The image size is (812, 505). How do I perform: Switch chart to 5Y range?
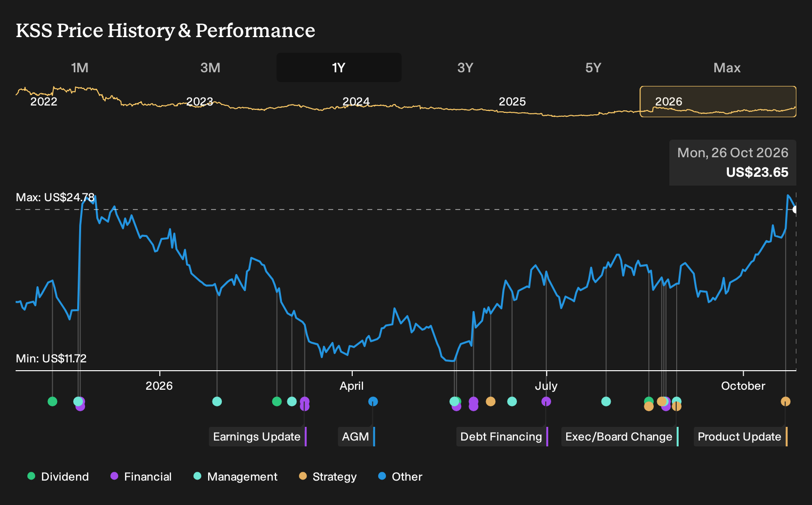pyautogui.click(x=593, y=67)
